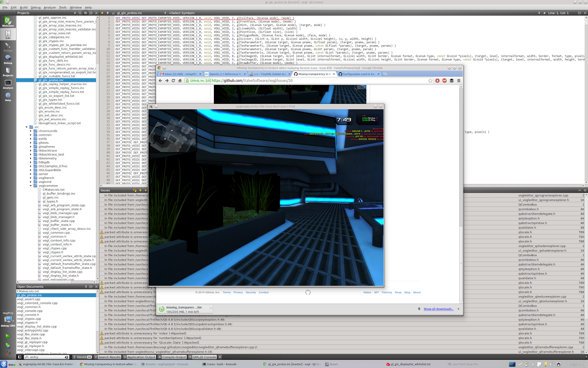Switch to Edit mode in sidebar
588x368 pixels.
pyautogui.click(x=8, y=34)
